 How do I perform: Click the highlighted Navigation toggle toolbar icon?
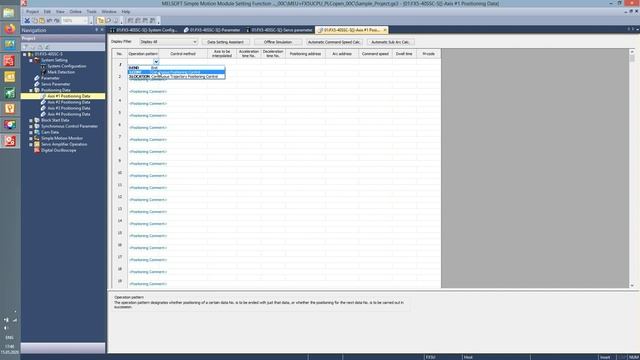pyautogui.click(x=101, y=20)
